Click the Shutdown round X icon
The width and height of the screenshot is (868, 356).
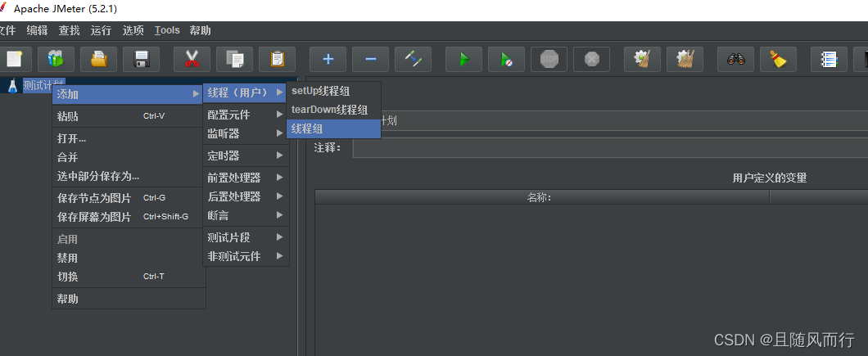tap(592, 59)
